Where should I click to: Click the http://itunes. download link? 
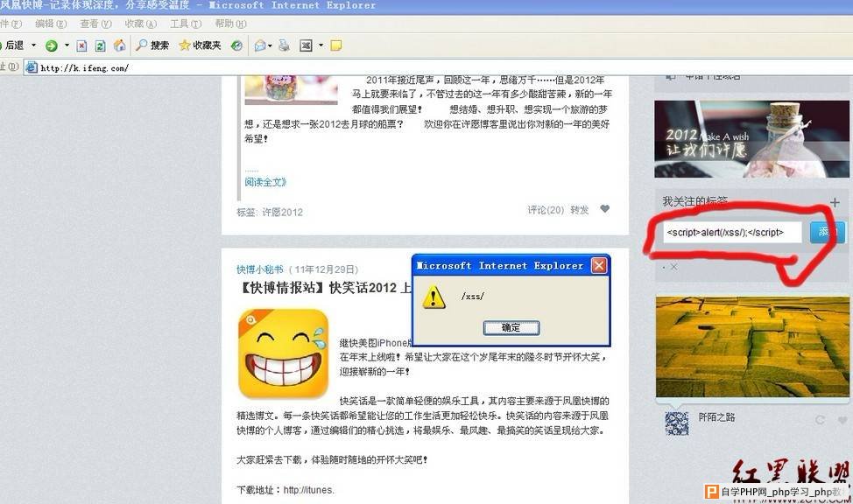[308, 490]
